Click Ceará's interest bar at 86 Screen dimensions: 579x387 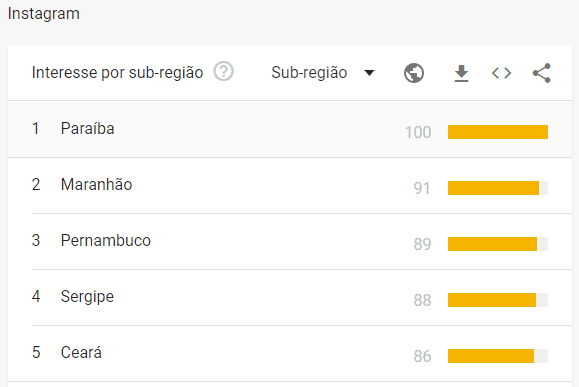[491, 356]
